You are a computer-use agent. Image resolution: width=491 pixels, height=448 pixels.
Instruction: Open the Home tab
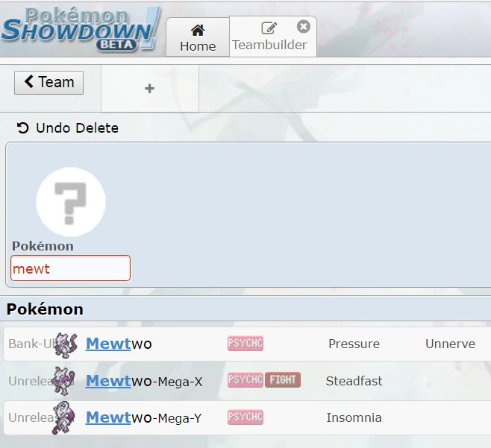pyautogui.click(x=197, y=38)
